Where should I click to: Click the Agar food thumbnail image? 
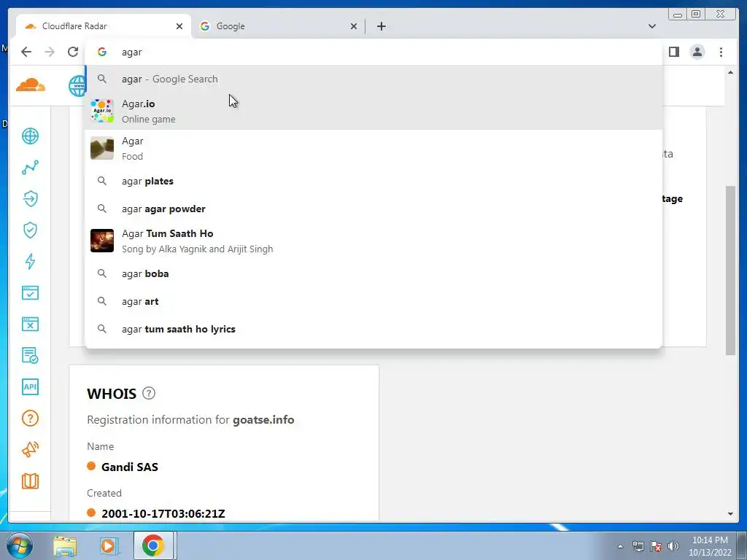pos(102,149)
